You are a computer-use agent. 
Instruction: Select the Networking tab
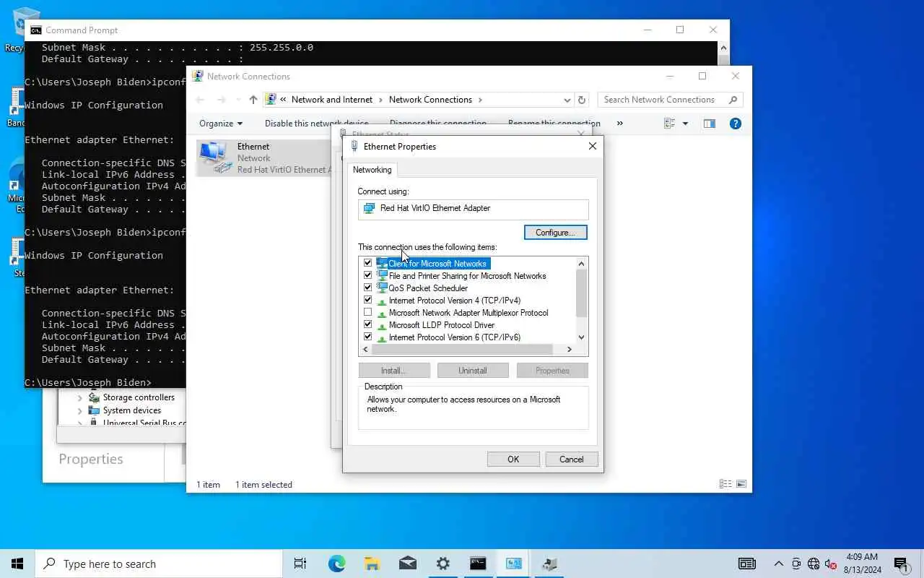click(372, 170)
